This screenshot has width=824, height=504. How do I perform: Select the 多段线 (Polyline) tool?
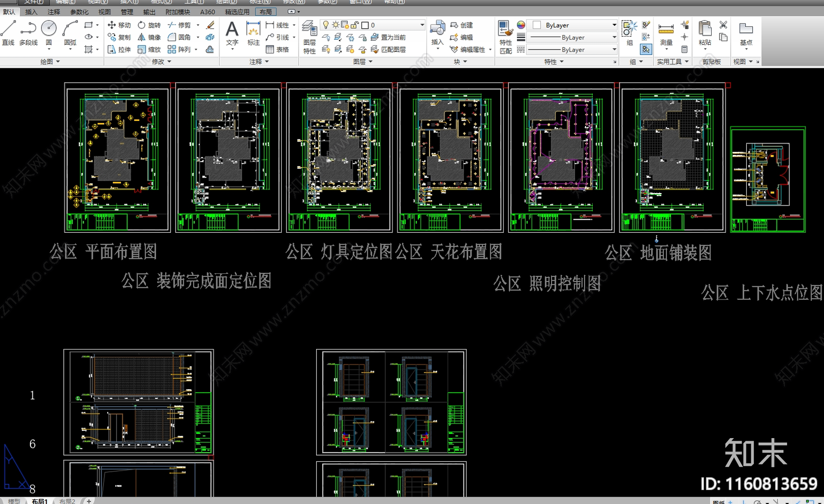click(x=28, y=33)
